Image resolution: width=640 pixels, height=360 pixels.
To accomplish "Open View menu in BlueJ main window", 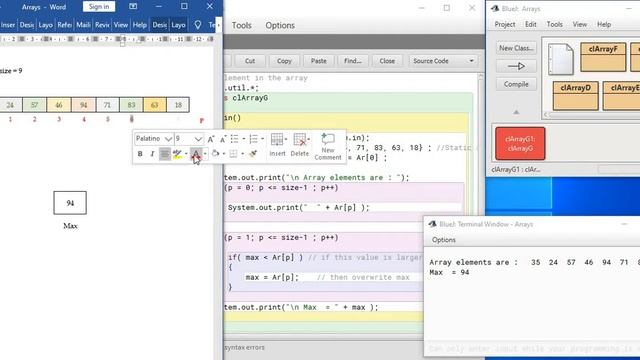I will [580, 24].
